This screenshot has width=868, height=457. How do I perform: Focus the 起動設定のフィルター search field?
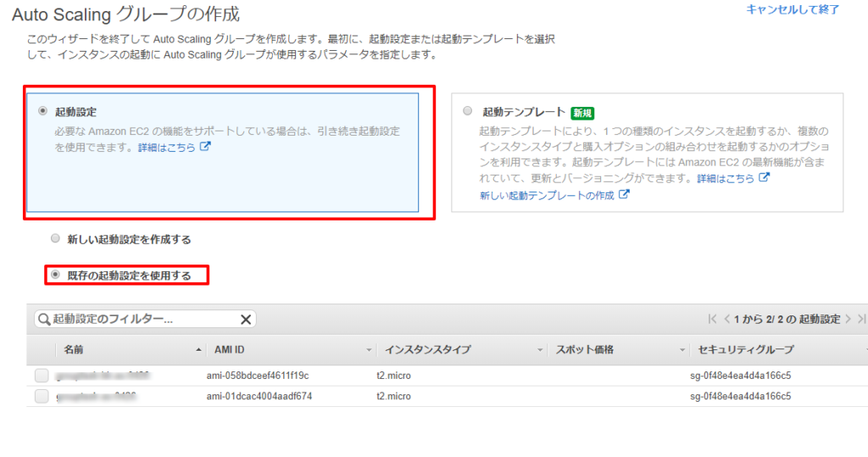point(140,320)
